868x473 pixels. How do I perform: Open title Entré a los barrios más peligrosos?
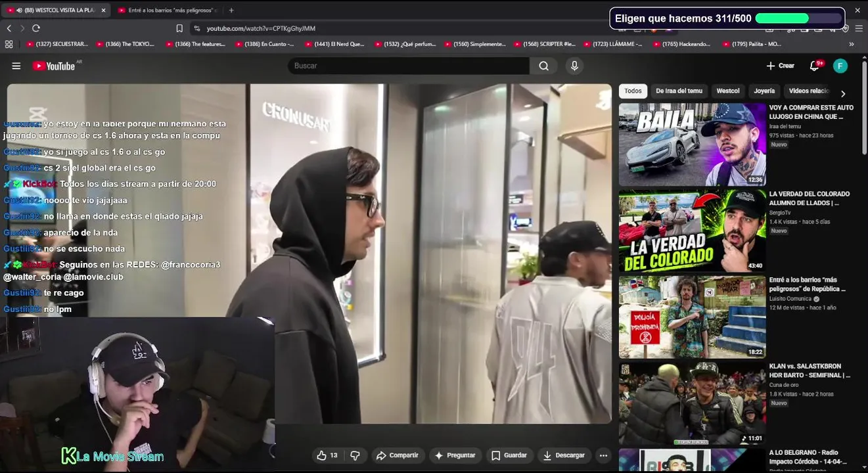point(808,284)
